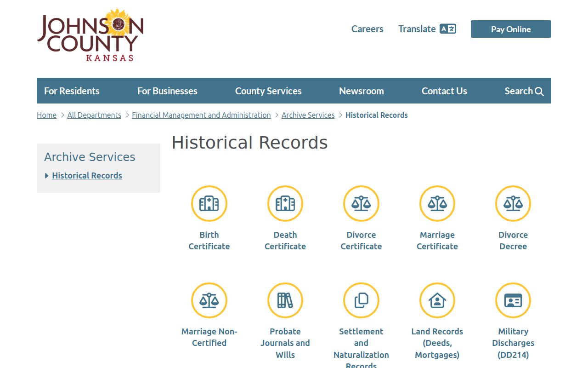Screen dimensions: 588x368
Task: Open the Probate Journals and Wills text link
Action: (x=285, y=343)
